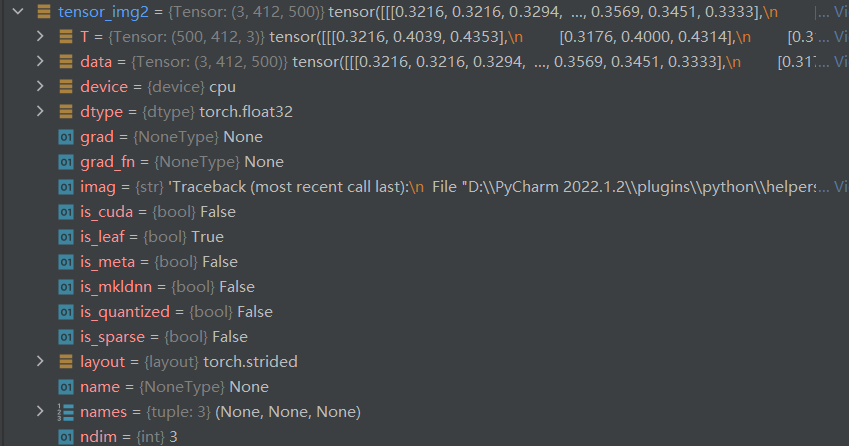849x446 pixels.
Task: Expand the device attribute row
Action: click(40, 86)
